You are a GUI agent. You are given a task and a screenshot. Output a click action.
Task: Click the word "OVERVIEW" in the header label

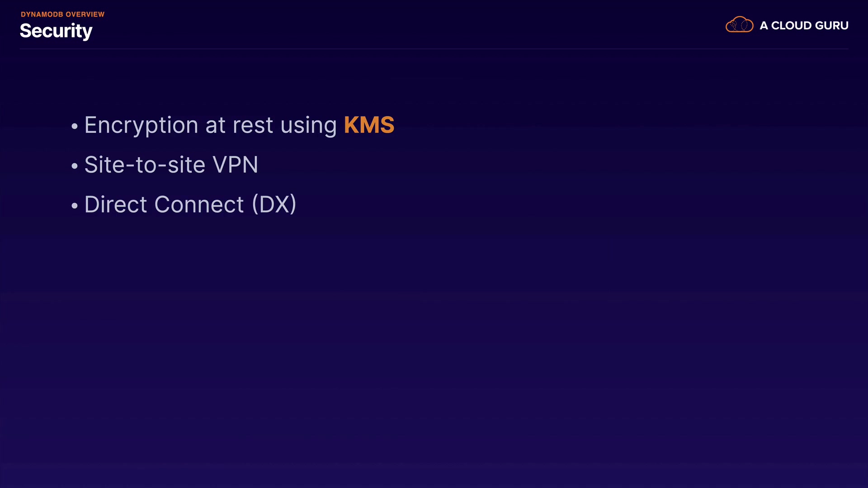click(85, 14)
